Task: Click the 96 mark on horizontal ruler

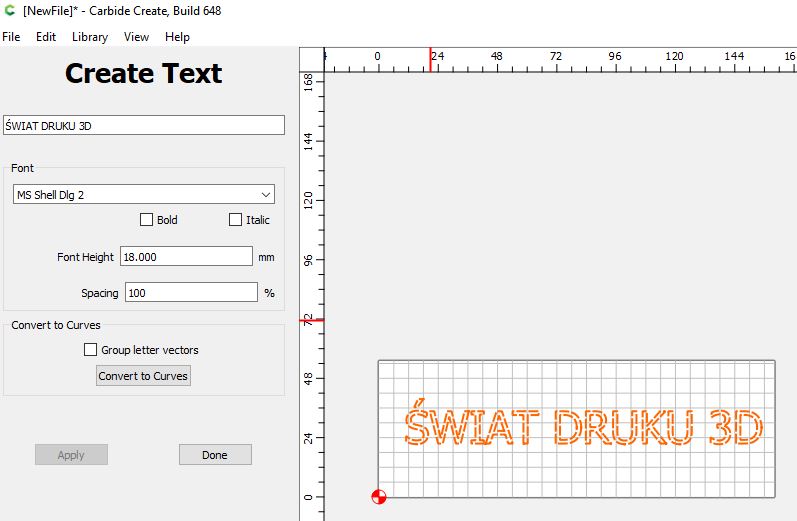Action: coord(615,56)
